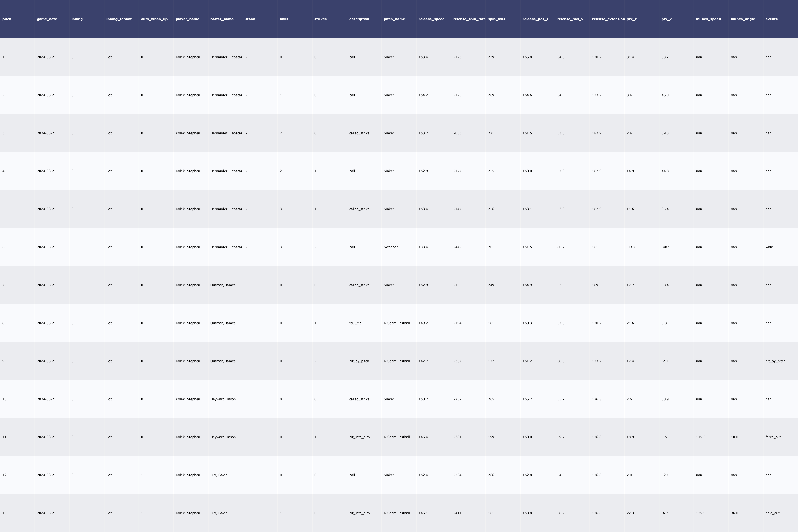Click the pfx_x value -48.5
The width and height of the screenshot is (798, 532).
pos(665,247)
